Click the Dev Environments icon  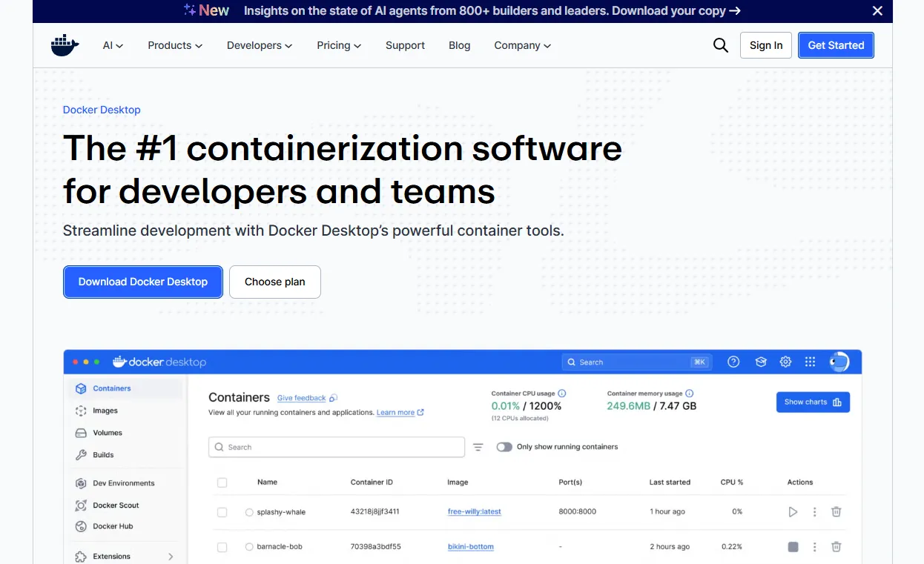pyautogui.click(x=81, y=483)
